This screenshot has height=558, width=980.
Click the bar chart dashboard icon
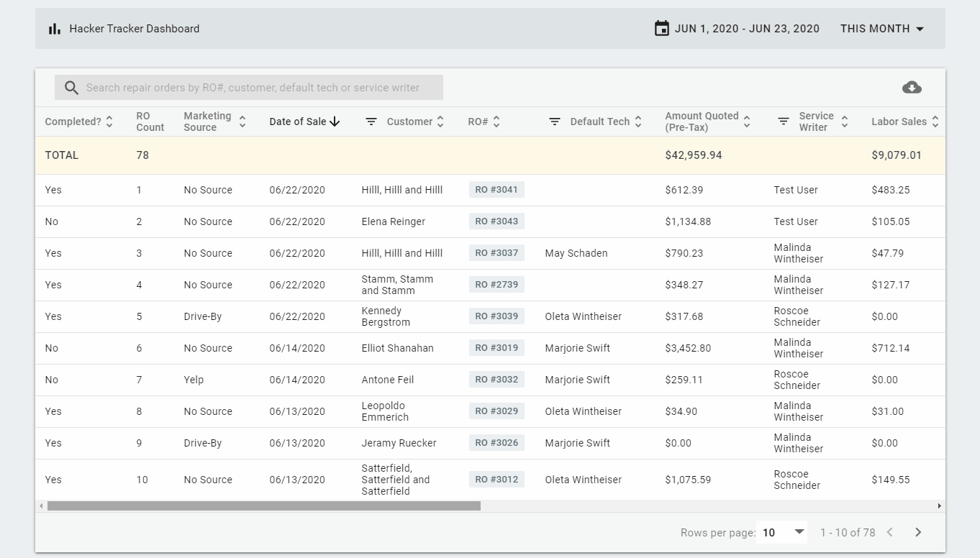(x=55, y=29)
